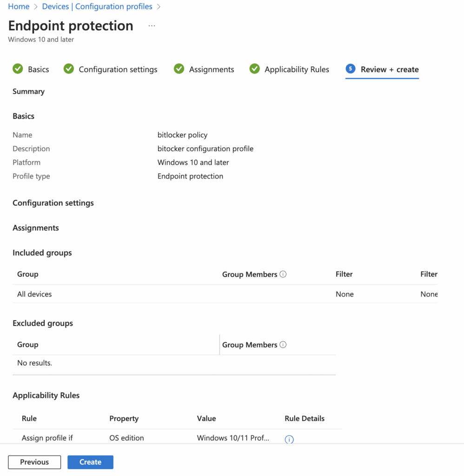Image resolution: width=464 pixels, height=476 pixels.
Task: Switch to the Configuration settings tab
Action: pyautogui.click(x=118, y=69)
